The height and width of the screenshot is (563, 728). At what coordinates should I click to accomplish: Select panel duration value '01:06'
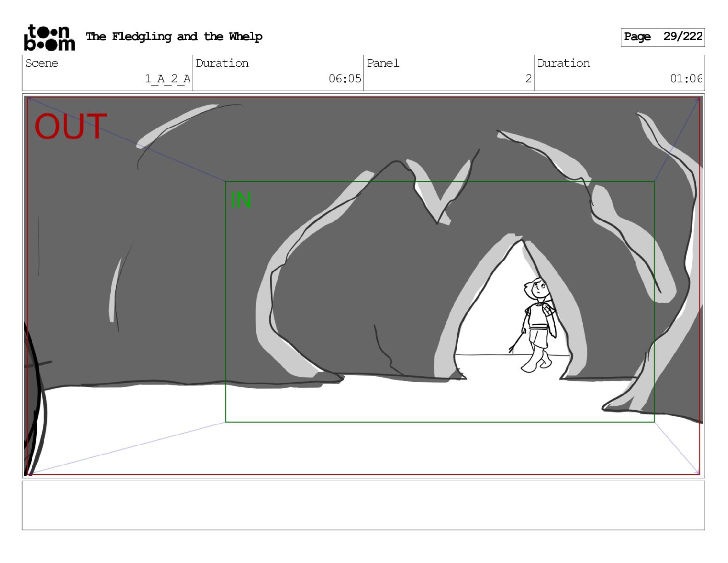tap(686, 79)
